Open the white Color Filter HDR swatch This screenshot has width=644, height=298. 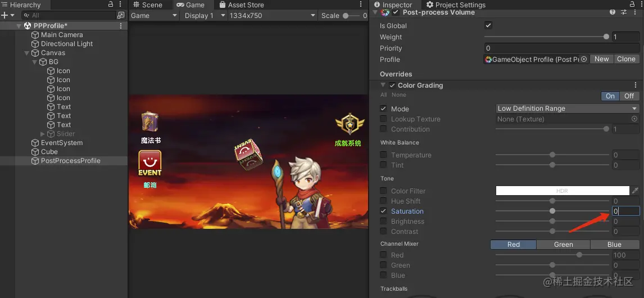(x=563, y=191)
